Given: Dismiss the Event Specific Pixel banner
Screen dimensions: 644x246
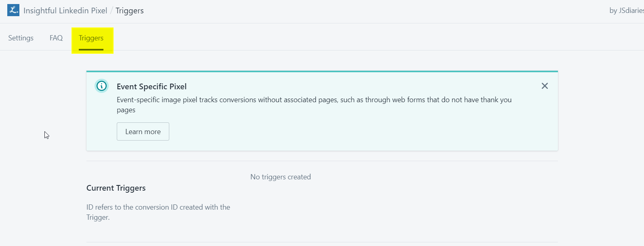Looking at the screenshot, I should tap(545, 86).
